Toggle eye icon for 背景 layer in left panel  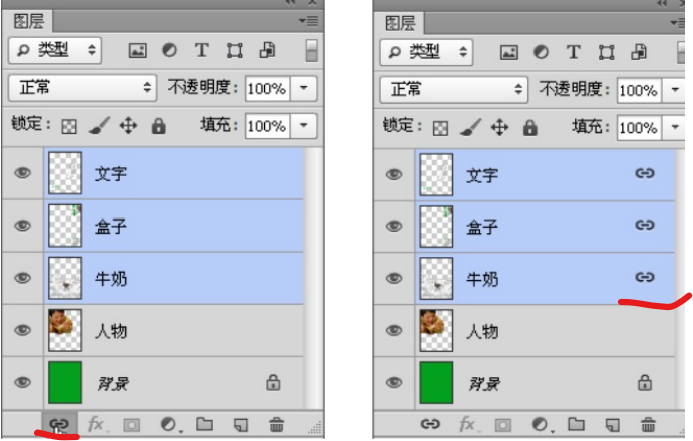pyautogui.click(x=22, y=381)
